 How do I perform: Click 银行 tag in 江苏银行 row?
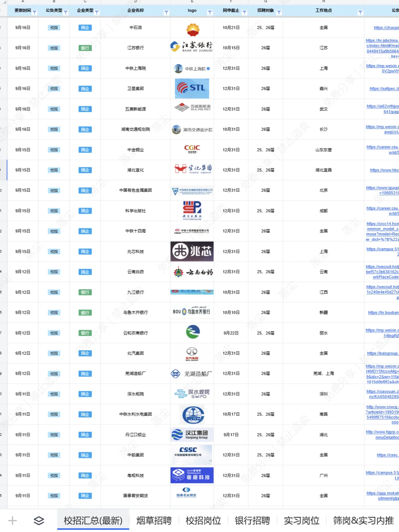click(x=85, y=48)
